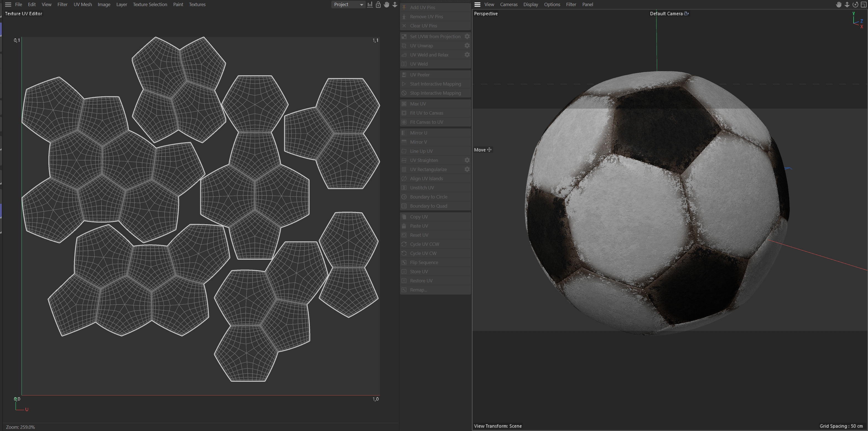Click the viewport pan hand icon

(839, 4)
